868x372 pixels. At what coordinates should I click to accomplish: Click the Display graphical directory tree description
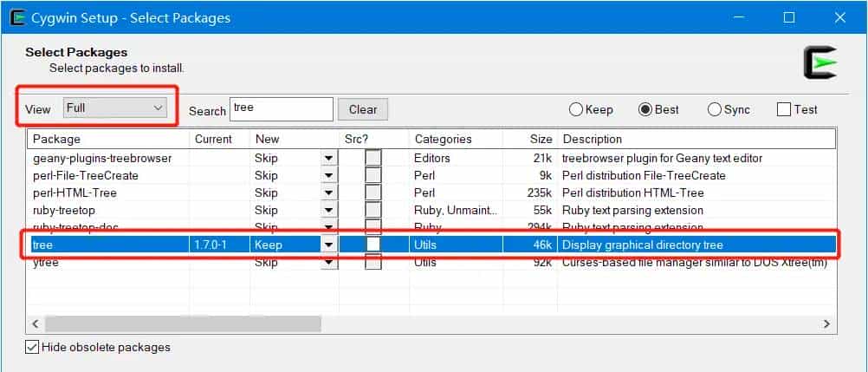pyautogui.click(x=643, y=245)
